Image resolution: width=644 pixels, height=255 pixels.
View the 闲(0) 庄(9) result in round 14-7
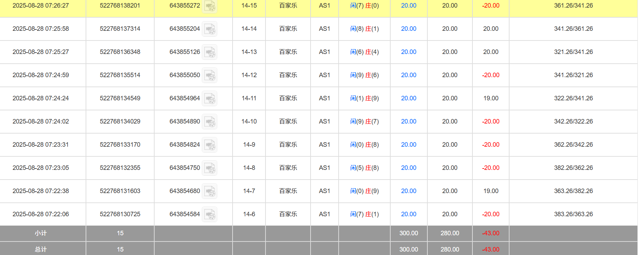pos(364,191)
